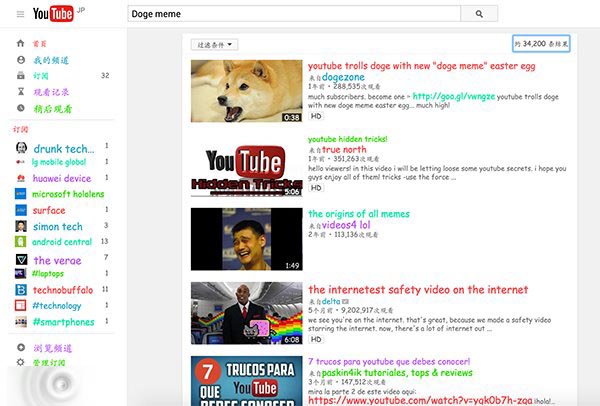Open #technology topic link

pos(57,306)
